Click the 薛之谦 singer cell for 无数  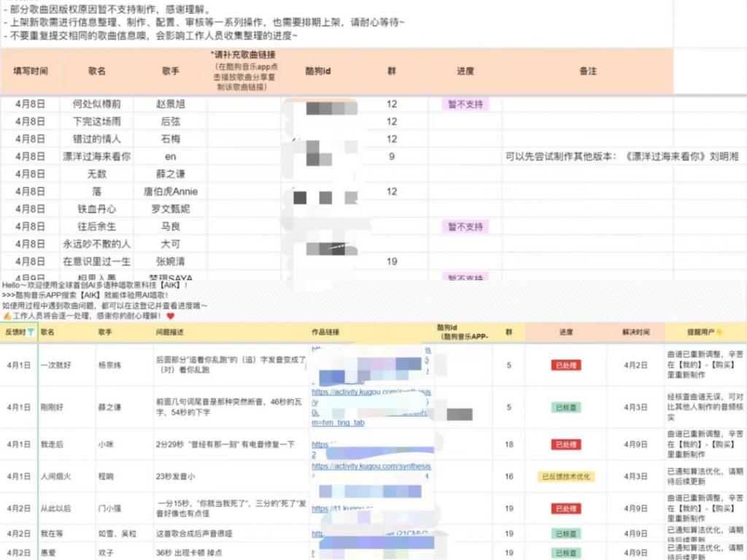(x=171, y=174)
